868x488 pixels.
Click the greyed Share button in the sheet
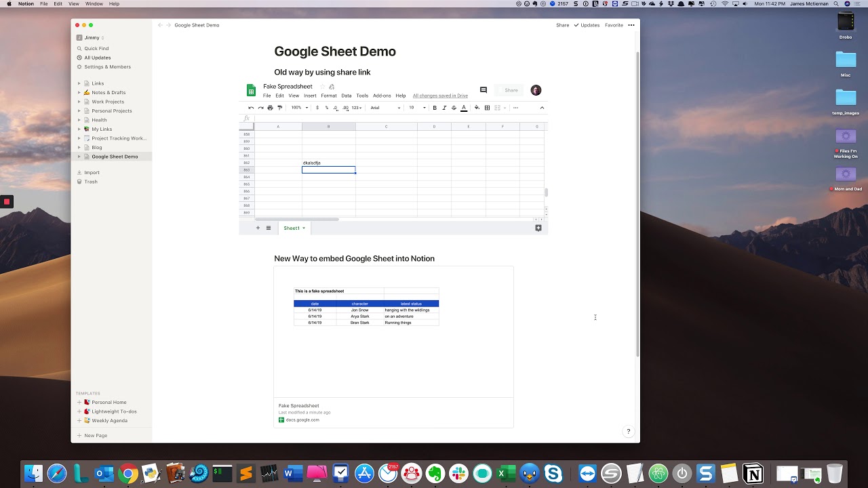click(x=509, y=90)
